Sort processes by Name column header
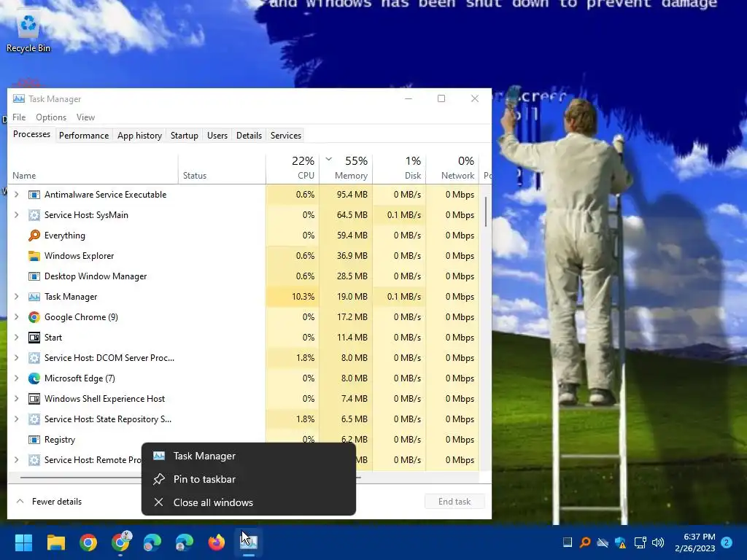This screenshot has width=747, height=560. (x=93, y=168)
